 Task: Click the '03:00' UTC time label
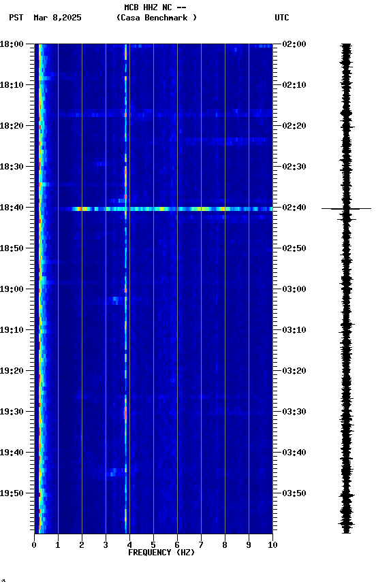coord(294,289)
